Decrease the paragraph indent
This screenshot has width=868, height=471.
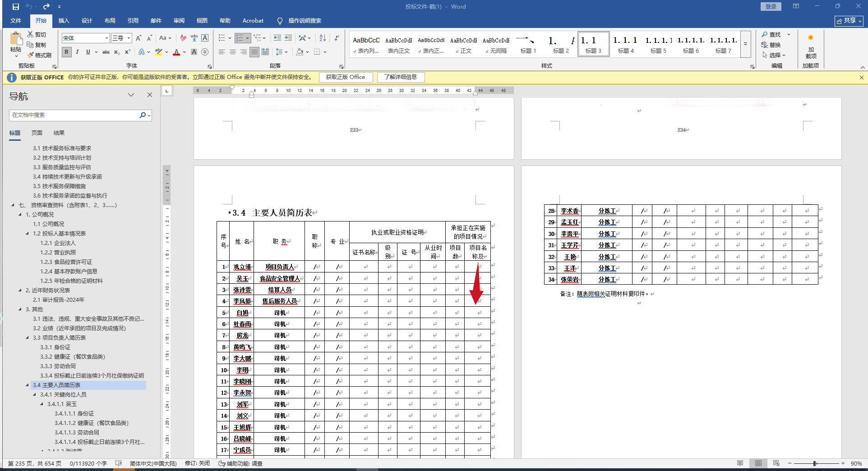coord(277,38)
